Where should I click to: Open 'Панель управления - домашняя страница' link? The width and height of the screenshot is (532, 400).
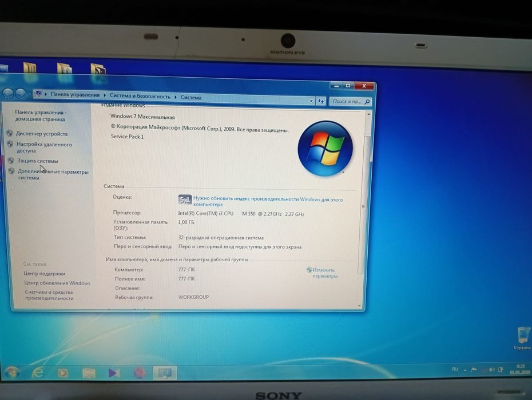(41, 115)
